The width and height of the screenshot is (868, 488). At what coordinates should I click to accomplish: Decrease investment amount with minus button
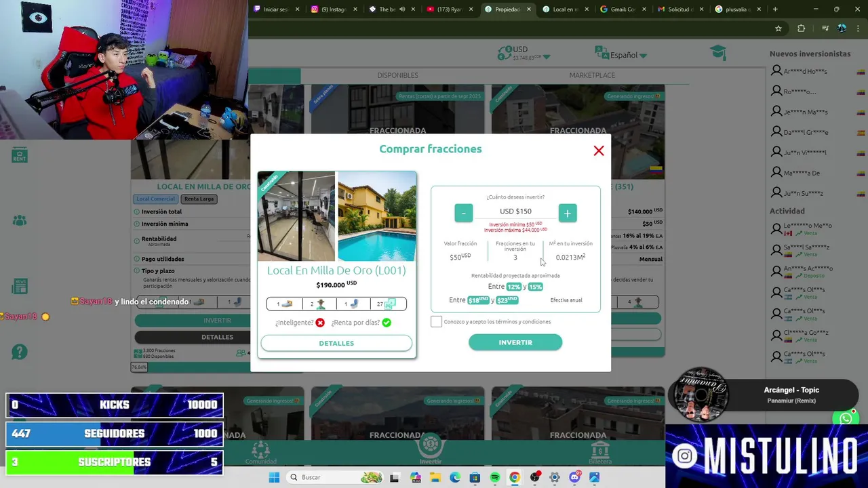point(464,213)
